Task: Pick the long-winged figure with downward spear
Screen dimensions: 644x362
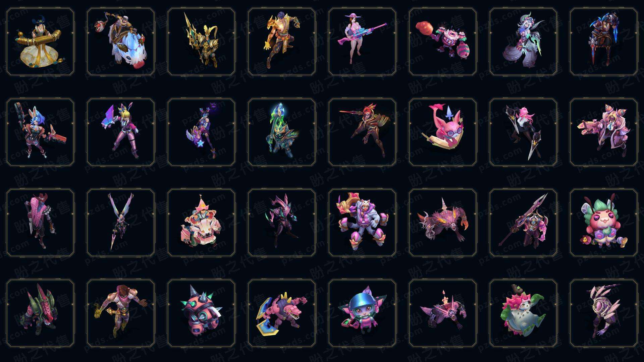Action: tap(121, 223)
